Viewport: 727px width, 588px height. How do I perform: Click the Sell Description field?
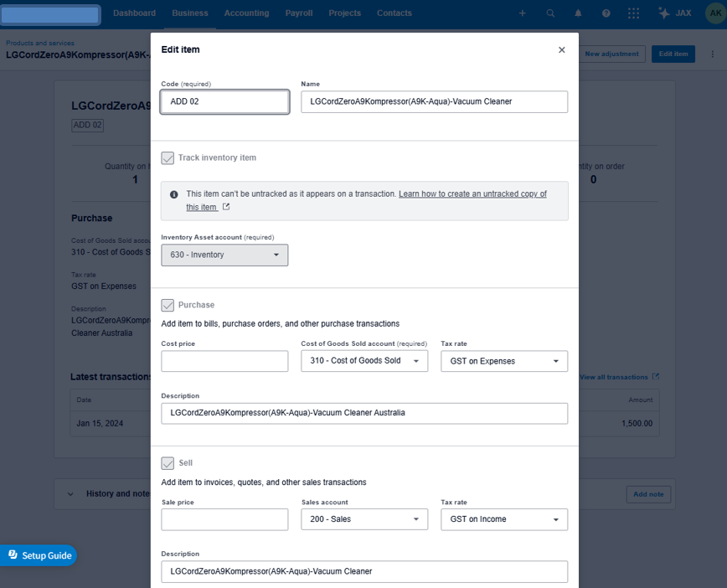[x=364, y=571]
